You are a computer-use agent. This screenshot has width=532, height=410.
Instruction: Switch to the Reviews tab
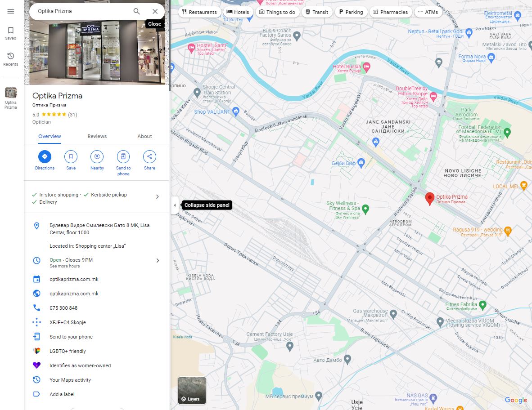pos(97,136)
